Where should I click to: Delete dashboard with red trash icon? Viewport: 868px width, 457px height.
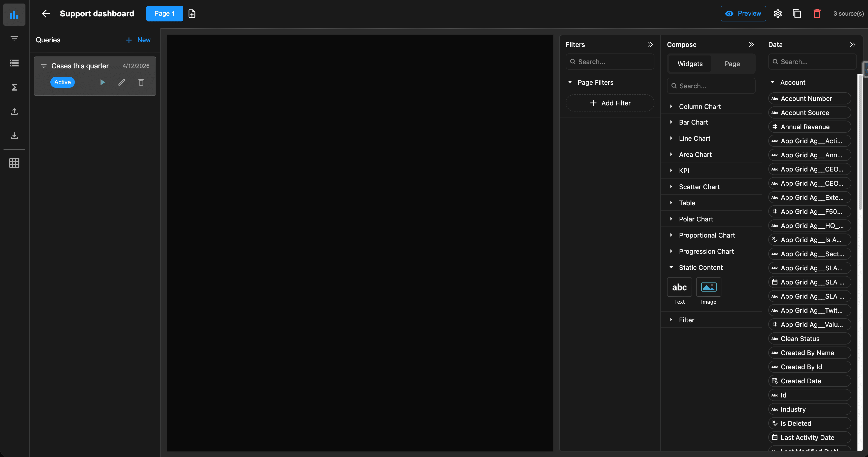(817, 13)
